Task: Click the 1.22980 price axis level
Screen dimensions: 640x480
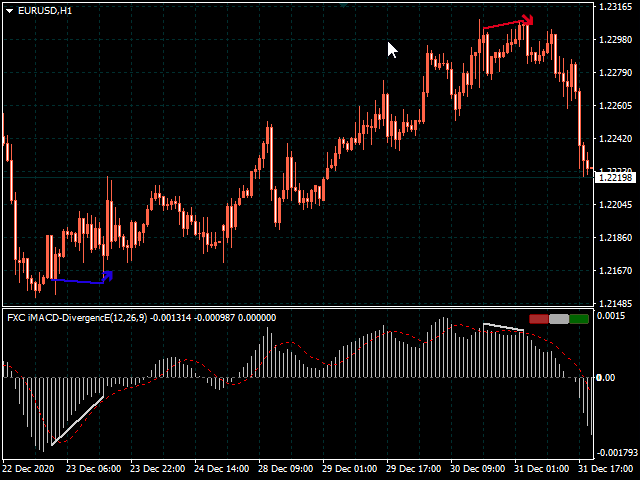Action: coord(615,40)
